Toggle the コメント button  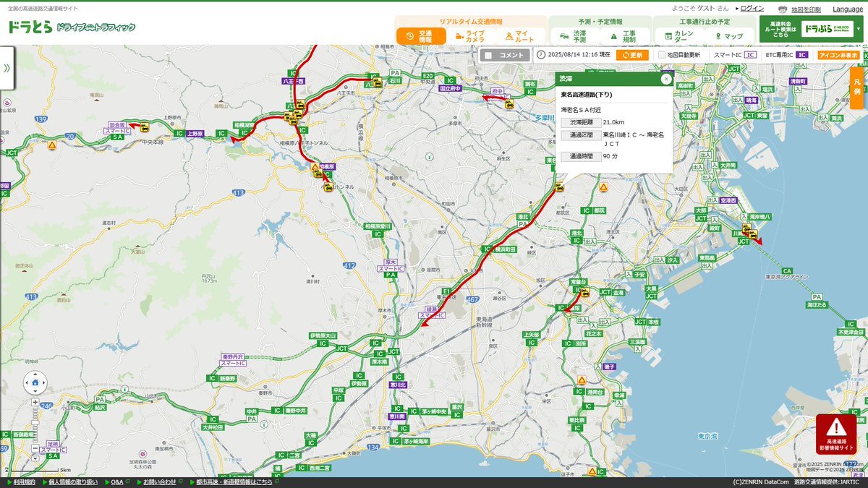tap(505, 55)
